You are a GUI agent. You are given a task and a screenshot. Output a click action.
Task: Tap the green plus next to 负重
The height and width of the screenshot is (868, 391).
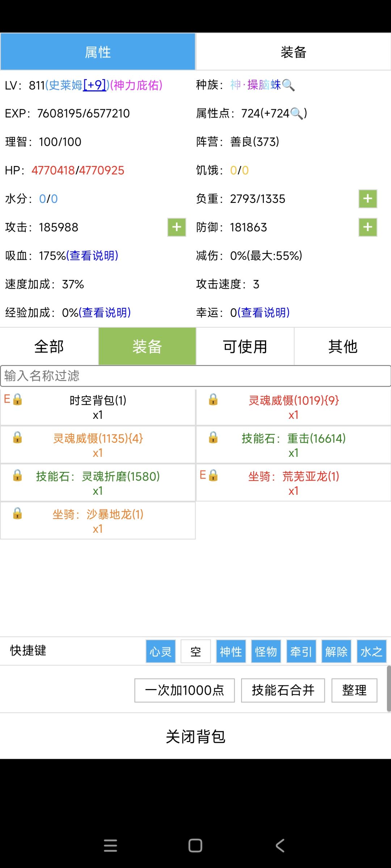tap(368, 199)
